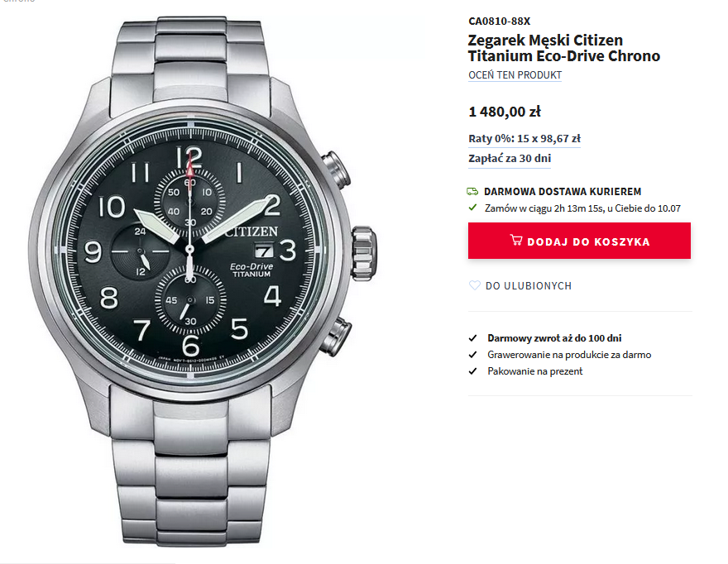
Task: Open the Raty 0% installment offer link
Action: [x=524, y=139]
